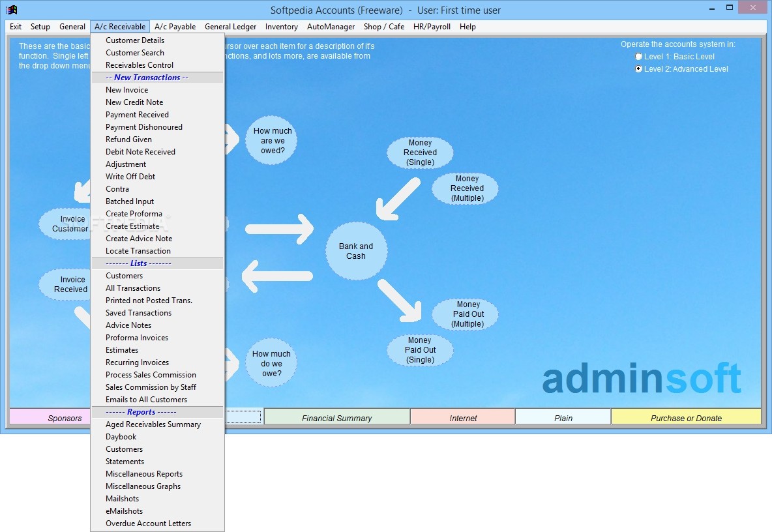Select Create Estimate menu item
Viewport: 772px width, 532px height.
click(x=158, y=226)
